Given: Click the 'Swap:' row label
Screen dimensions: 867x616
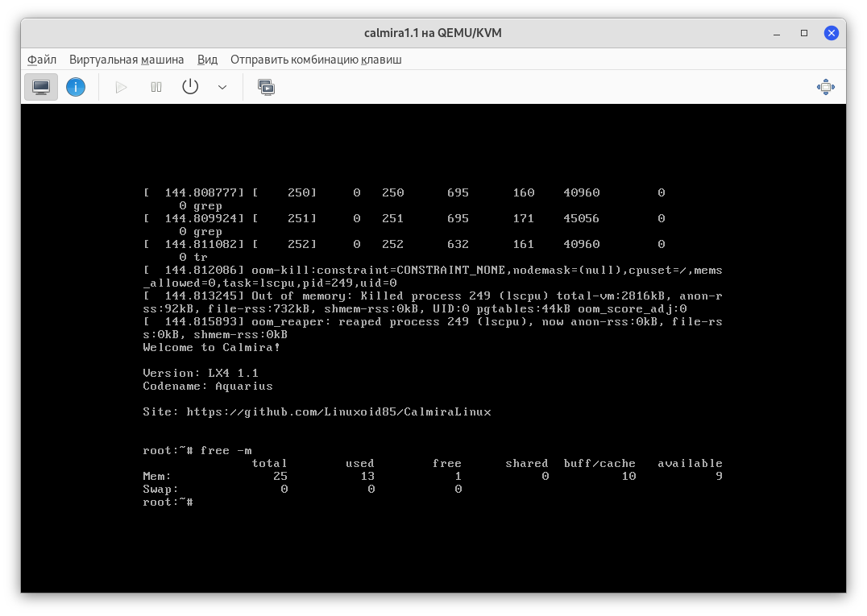Looking at the screenshot, I should point(161,490).
